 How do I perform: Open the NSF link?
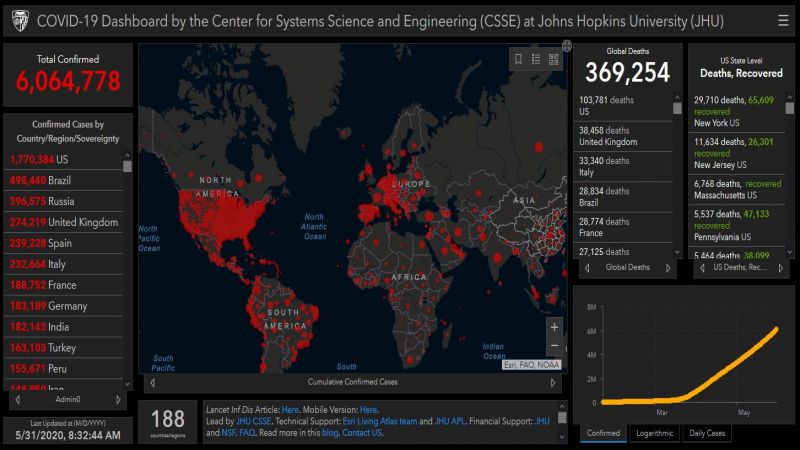pos(228,433)
